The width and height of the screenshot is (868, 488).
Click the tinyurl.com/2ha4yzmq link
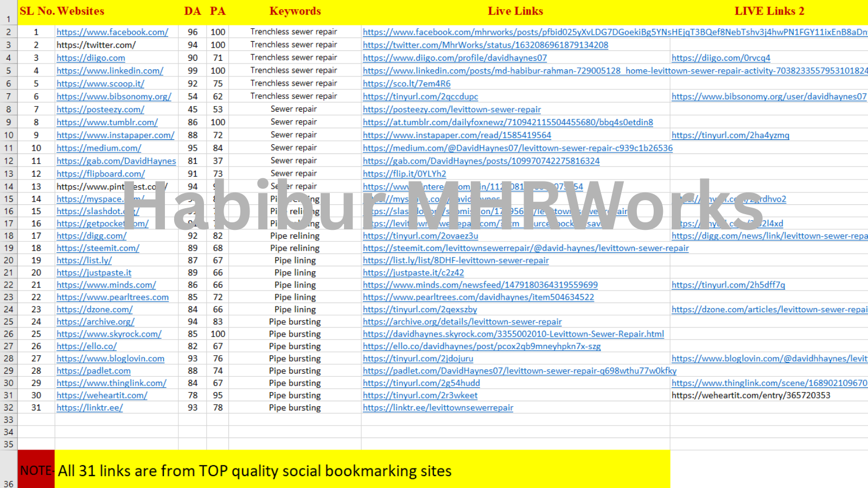pyautogui.click(x=730, y=135)
